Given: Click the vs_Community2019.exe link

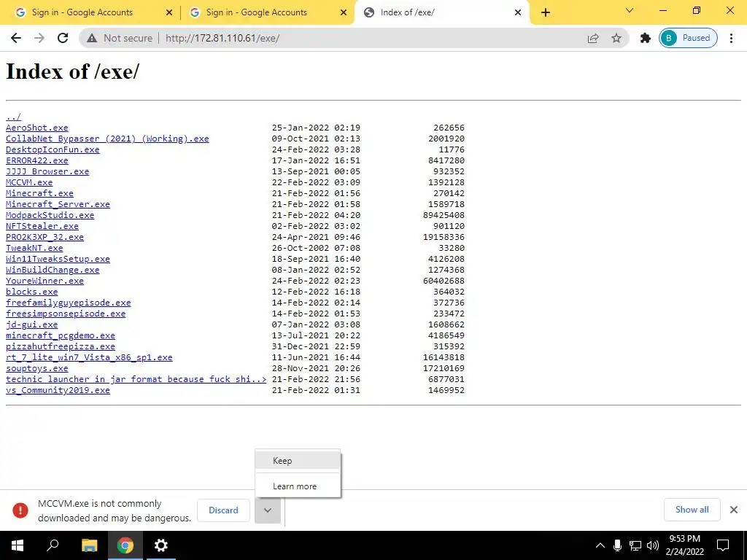Looking at the screenshot, I should (58, 391).
